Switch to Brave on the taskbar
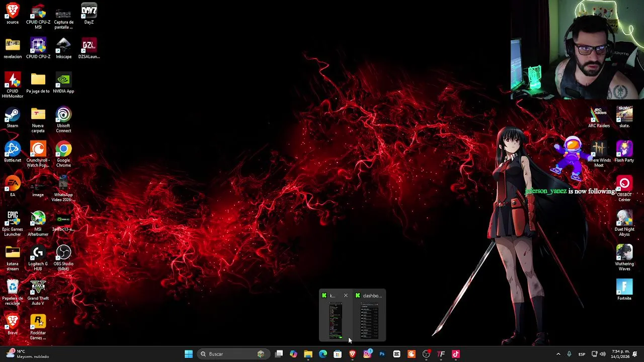 352,354
